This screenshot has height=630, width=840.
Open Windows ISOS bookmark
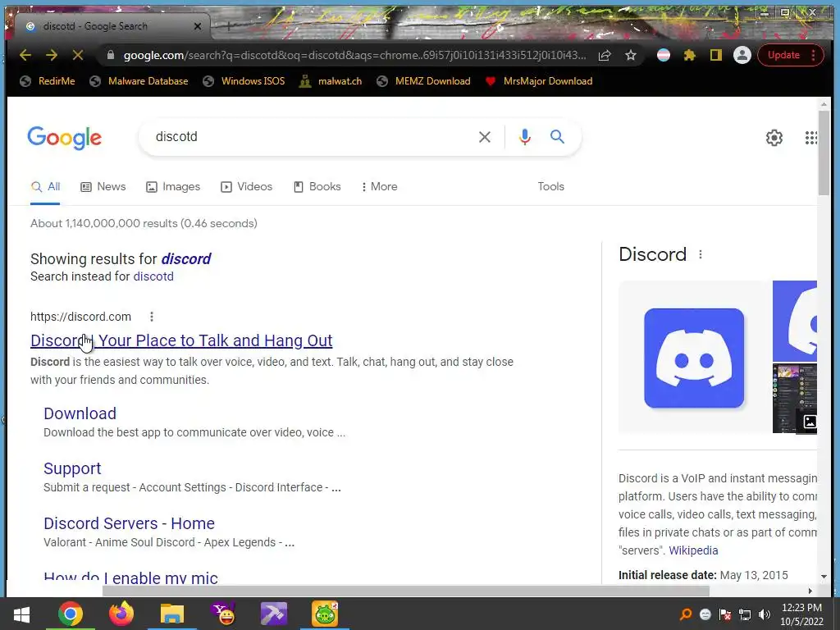pyautogui.click(x=244, y=81)
